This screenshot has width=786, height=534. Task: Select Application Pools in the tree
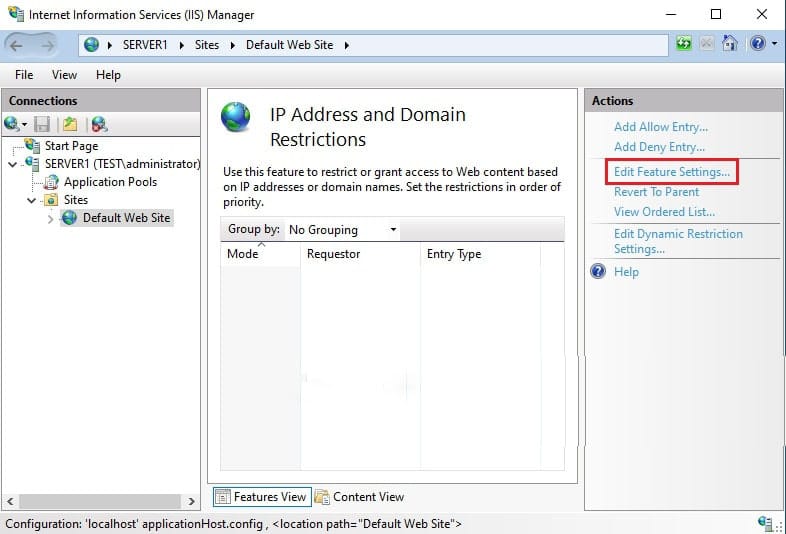tap(110, 182)
